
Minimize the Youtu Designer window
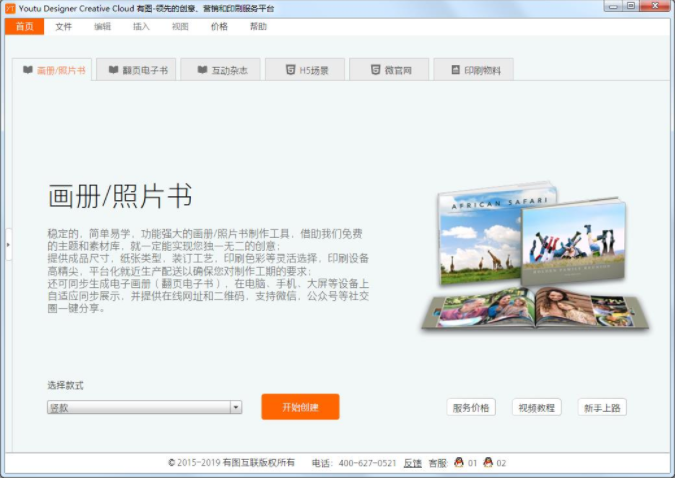(x=613, y=6)
